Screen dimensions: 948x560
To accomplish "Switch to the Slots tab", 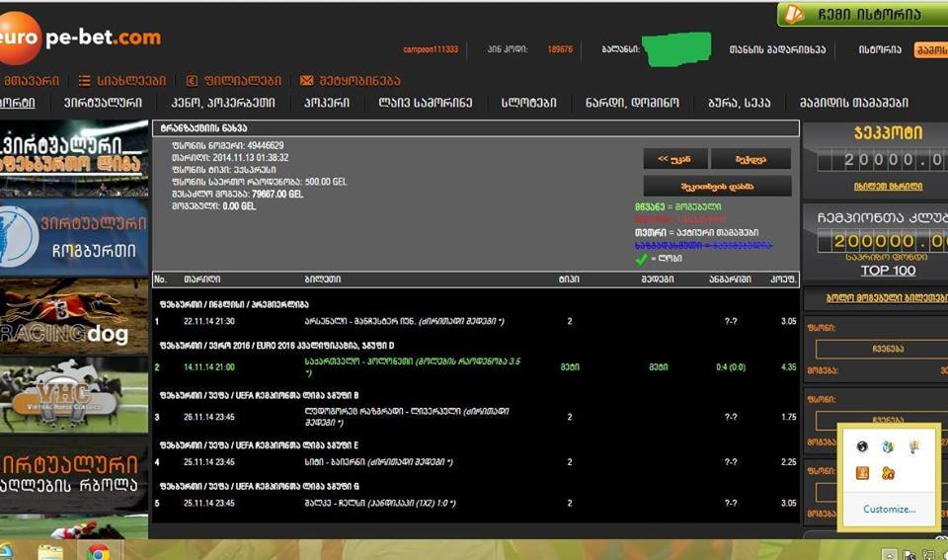I will 528,103.
